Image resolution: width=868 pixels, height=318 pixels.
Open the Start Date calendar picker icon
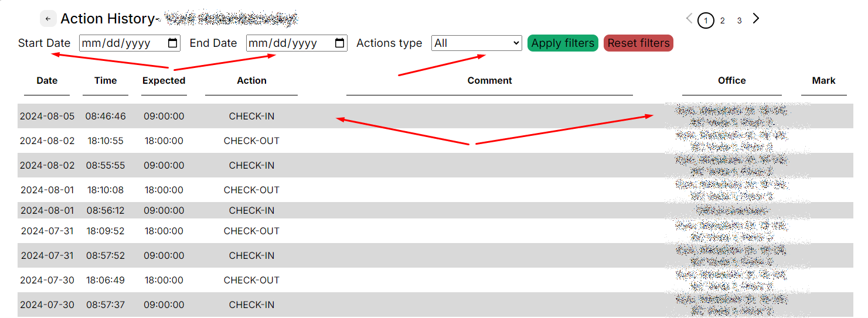pyautogui.click(x=173, y=43)
